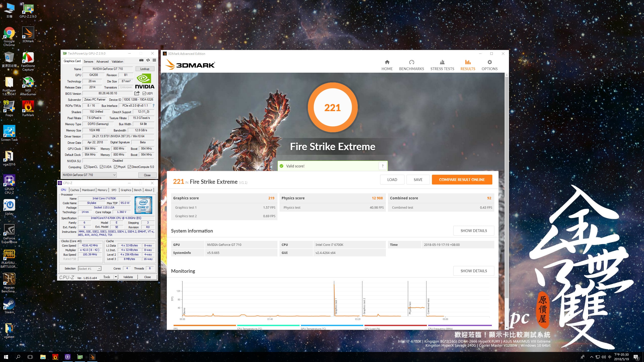Open the CPU-Z Graphics tab
The width and height of the screenshot is (644, 362).
pos(126,190)
